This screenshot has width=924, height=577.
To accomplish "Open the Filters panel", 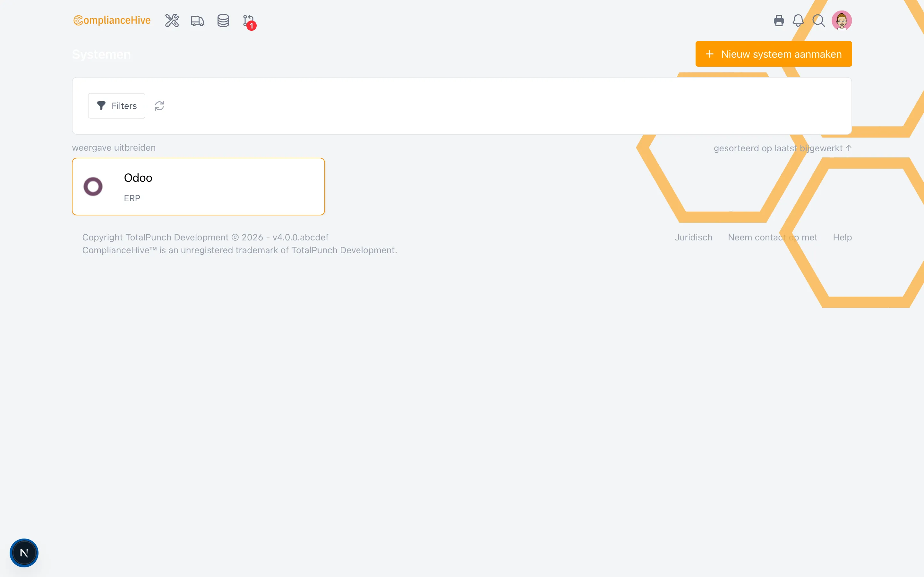I will [116, 106].
